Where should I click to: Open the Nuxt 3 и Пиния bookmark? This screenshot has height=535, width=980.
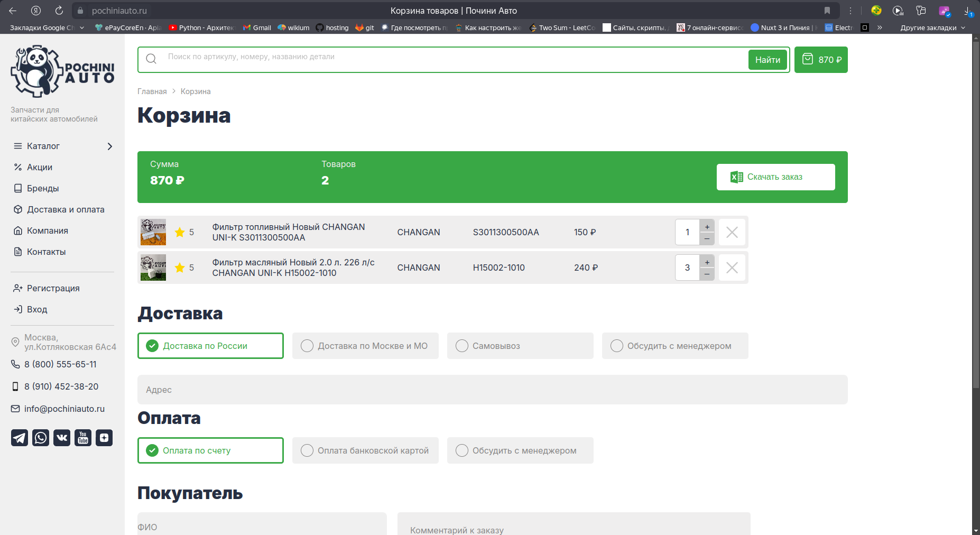(x=784, y=27)
